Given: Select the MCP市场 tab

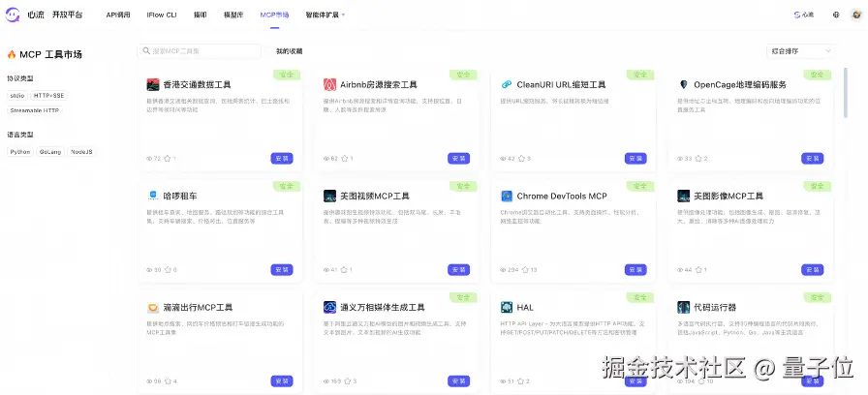Looking at the screenshot, I should (274, 15).
